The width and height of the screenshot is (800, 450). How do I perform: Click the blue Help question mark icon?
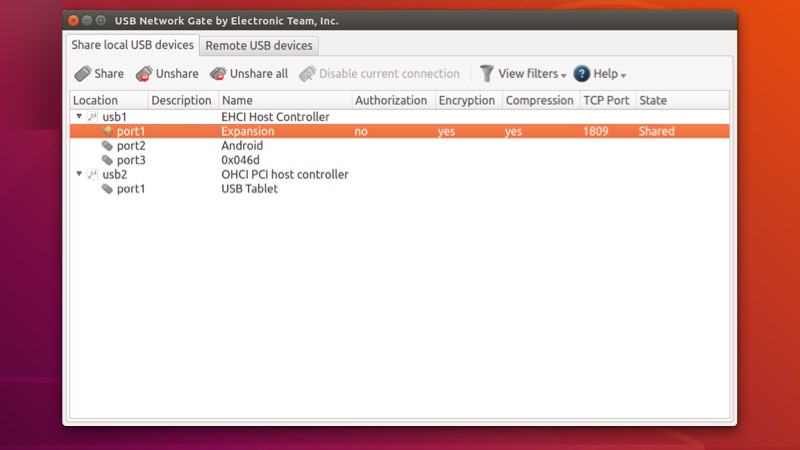click(582, 73)
